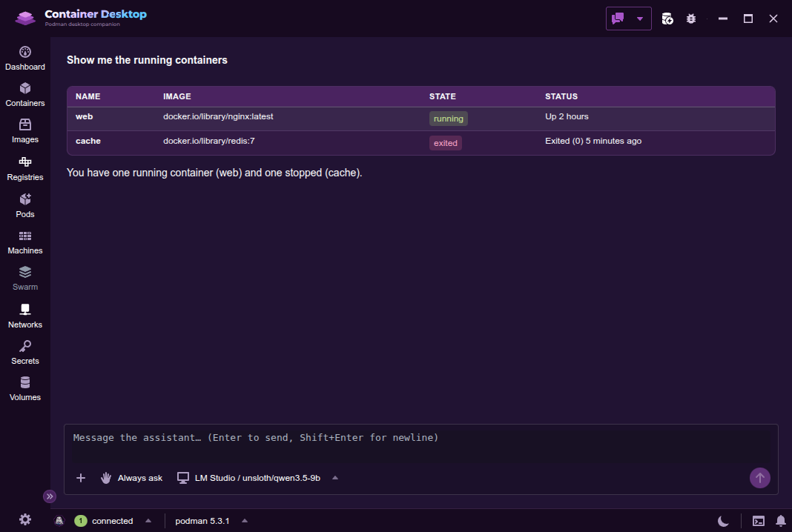Viewport: 792px width, 532px height.
Task: Click the podman 5.3.1 version label
Action: [x=202, y=520]
